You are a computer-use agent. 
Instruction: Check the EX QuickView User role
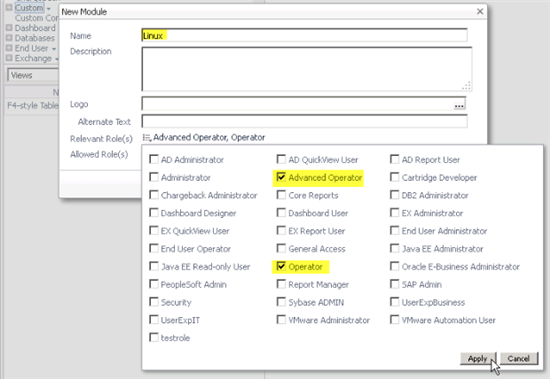pos(154,231)
